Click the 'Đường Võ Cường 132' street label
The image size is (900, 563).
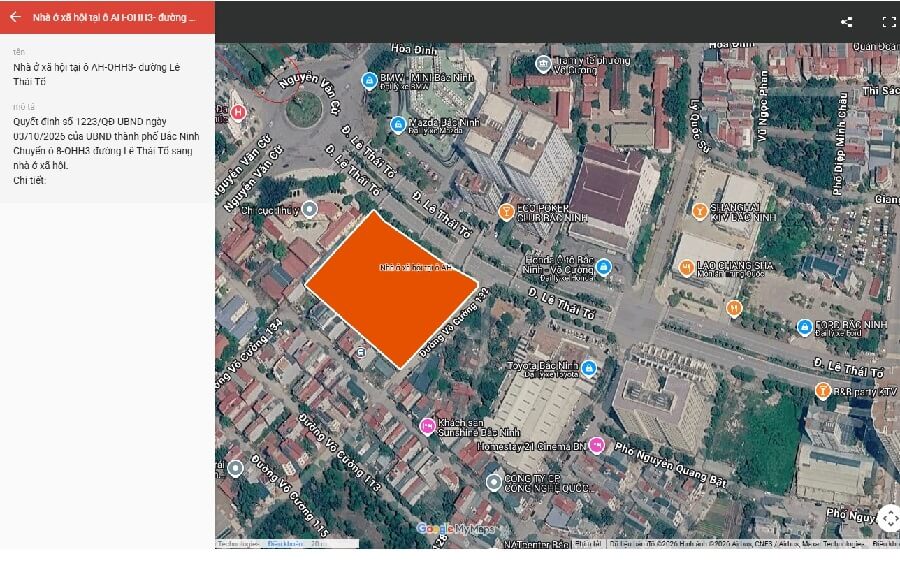pos(454,323)
